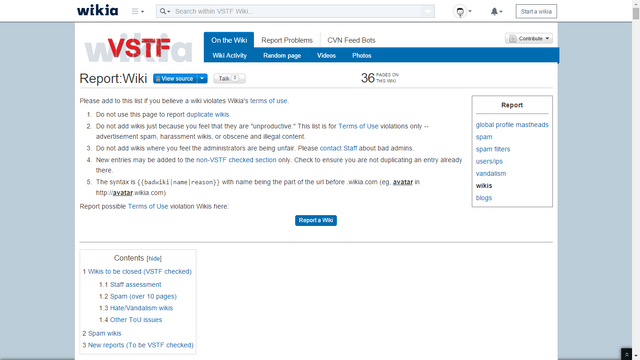The height and width of the screenshot is (360, 640).
Task: Jump to New reports section
Action: 141,345
